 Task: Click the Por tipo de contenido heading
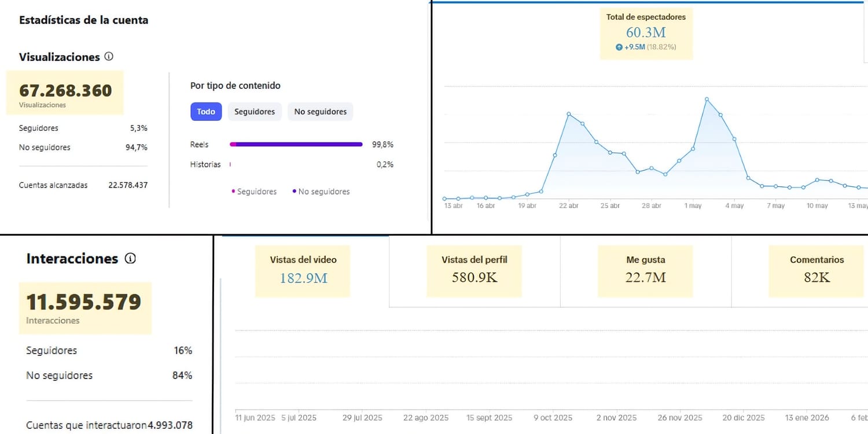point(236,86)
